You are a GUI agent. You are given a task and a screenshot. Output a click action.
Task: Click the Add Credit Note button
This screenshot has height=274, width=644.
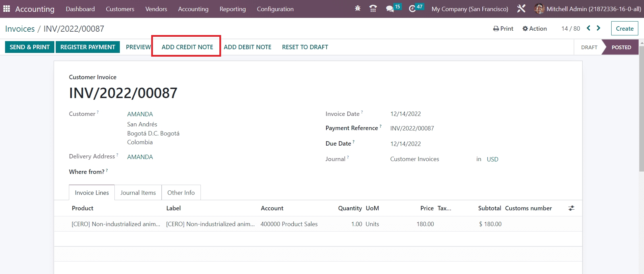pyautogui.click(x=187, y=47)
